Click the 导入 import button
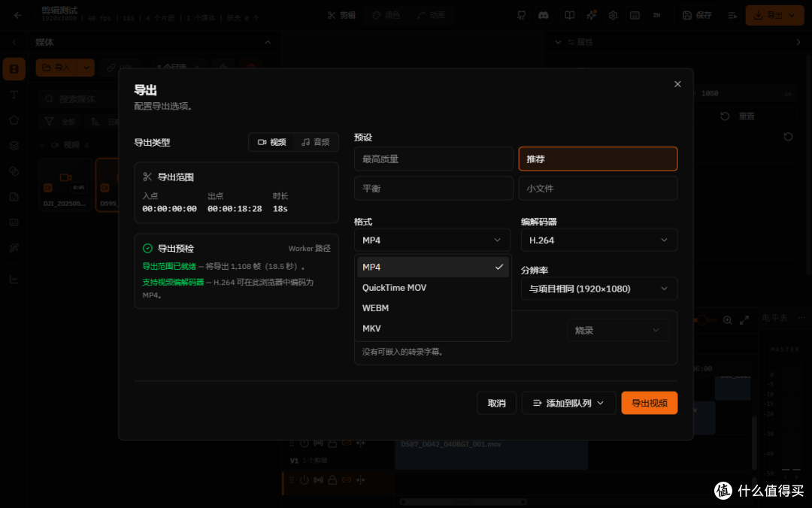The width and height of the screenshot is (812, 508). 57,68
